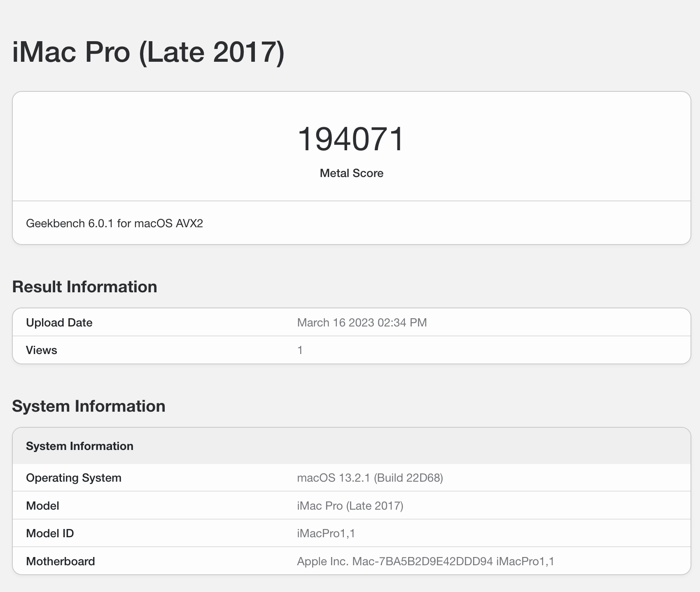Click the Views count value of 1

tap(300, 350)
